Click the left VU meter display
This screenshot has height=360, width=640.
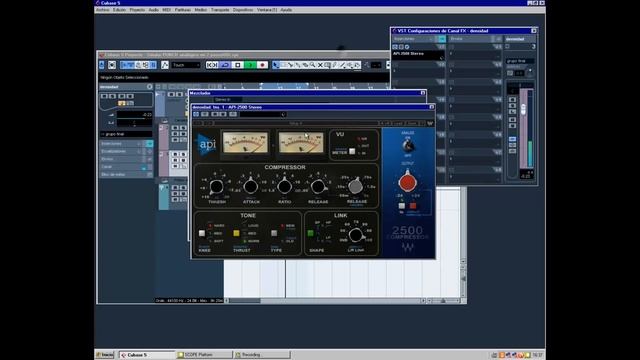tap(245, 142)
